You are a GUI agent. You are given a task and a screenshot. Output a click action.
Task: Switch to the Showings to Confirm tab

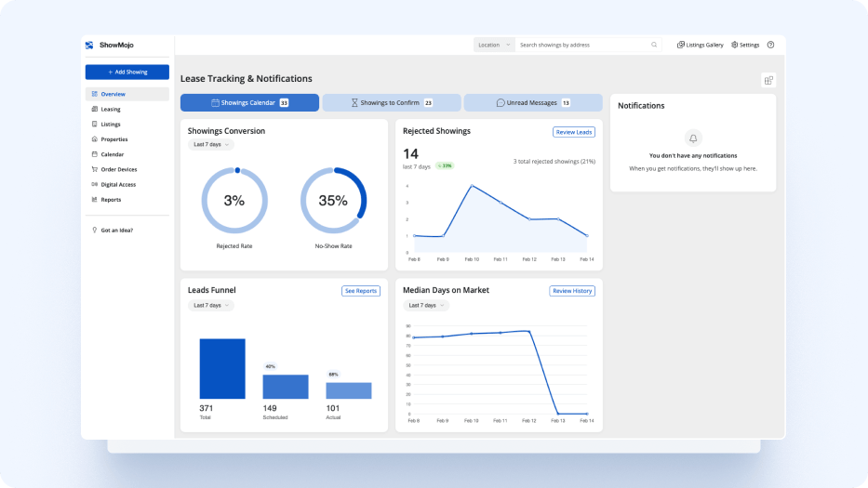coord(392,103)
